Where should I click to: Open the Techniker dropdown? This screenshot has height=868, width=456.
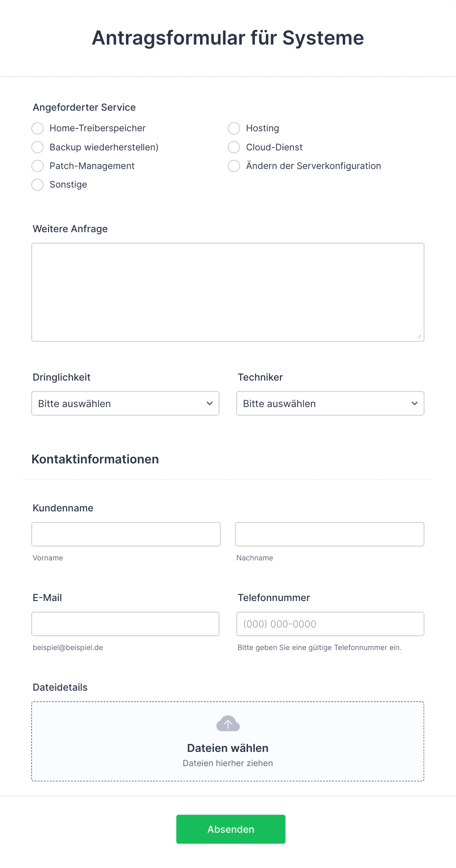(x=330, y=404)
